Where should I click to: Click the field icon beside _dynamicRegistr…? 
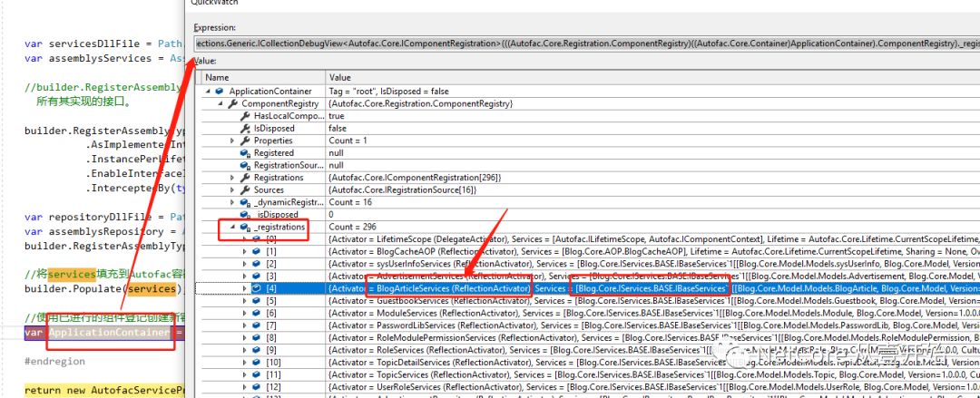[x=245, y=202]
